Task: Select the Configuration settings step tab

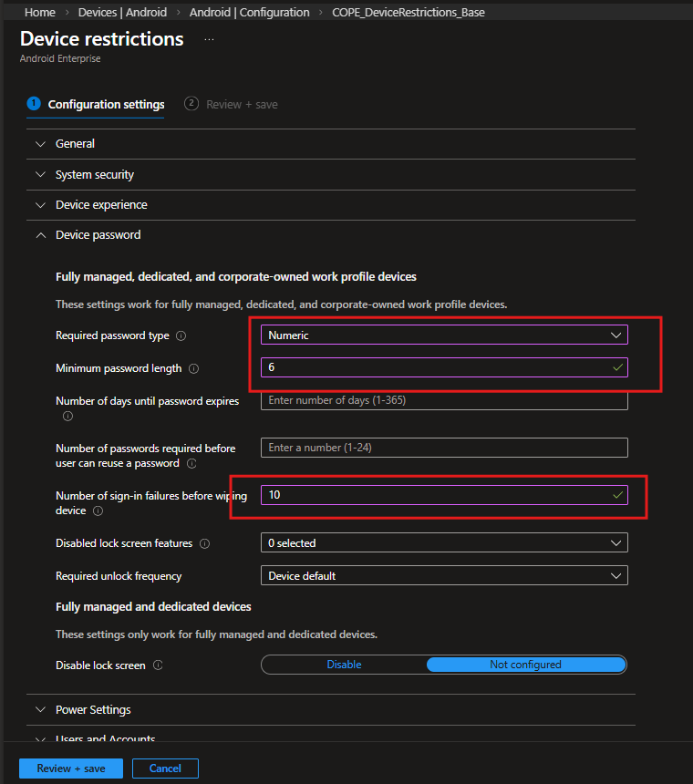Action: coord(96,104)
